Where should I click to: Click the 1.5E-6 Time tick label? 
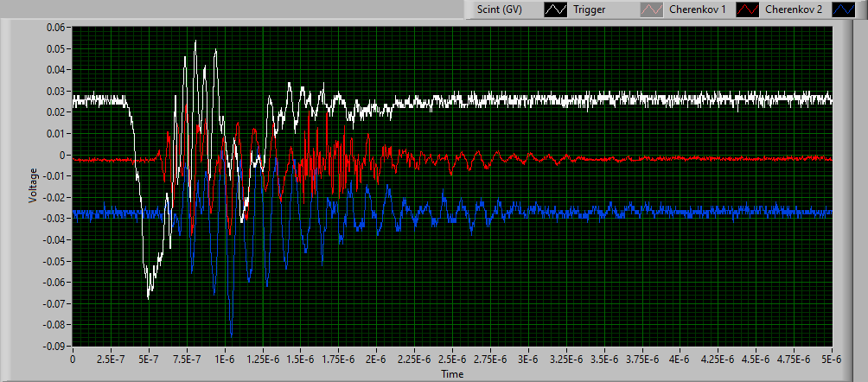tap(301, 358)
